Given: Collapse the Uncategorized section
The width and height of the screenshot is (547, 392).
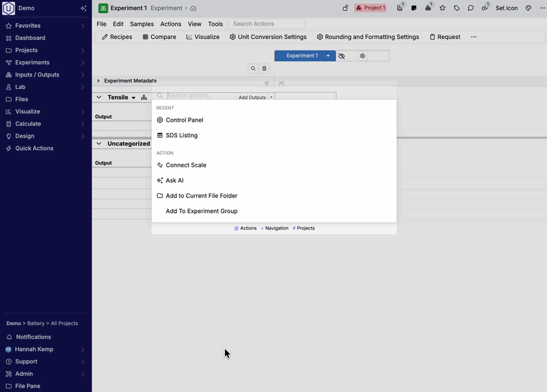Looking at the screenshot, I should pos(100,143).
